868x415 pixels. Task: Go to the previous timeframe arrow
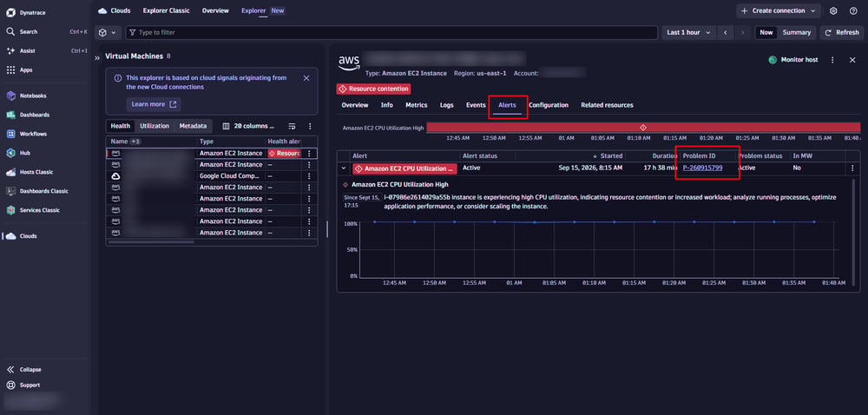point(725,33)
